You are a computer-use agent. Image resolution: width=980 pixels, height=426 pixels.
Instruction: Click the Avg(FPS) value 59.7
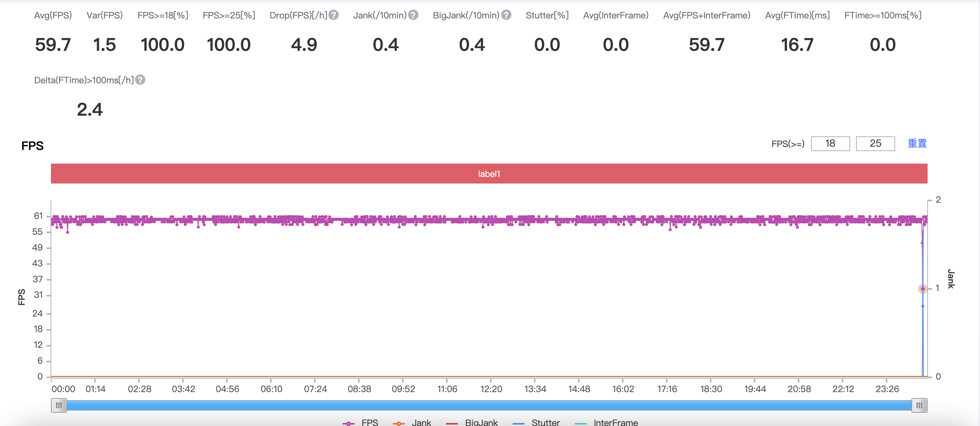click(53, 45)
